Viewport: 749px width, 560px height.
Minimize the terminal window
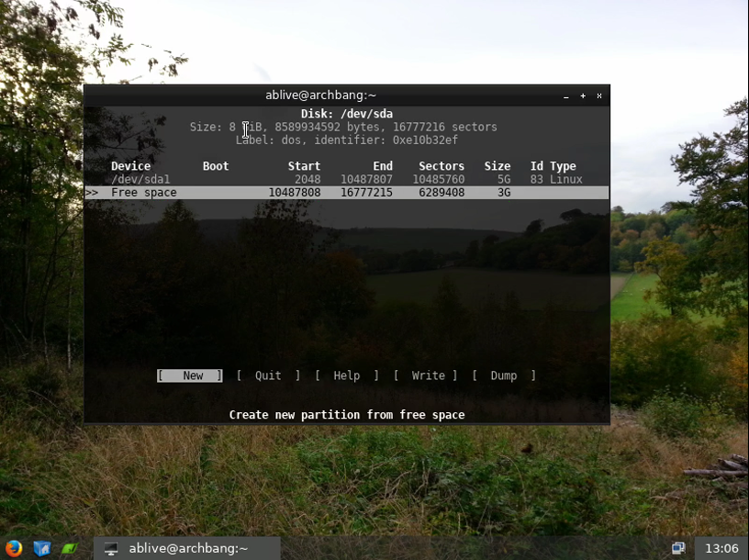566,95
